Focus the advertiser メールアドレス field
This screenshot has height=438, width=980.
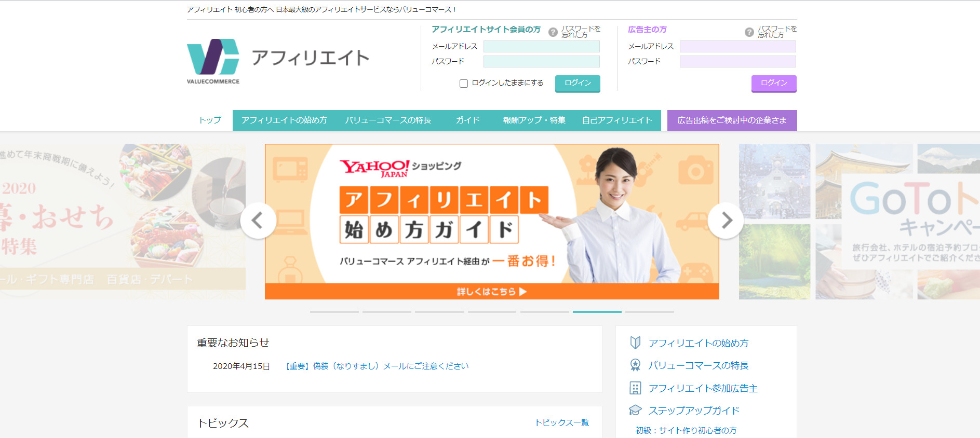pos(738,47)
